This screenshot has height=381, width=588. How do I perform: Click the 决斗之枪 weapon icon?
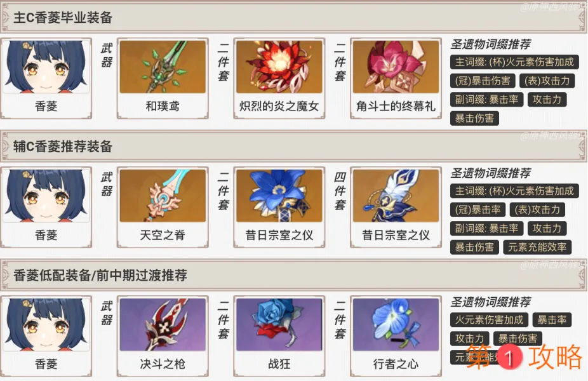(163, 324)
